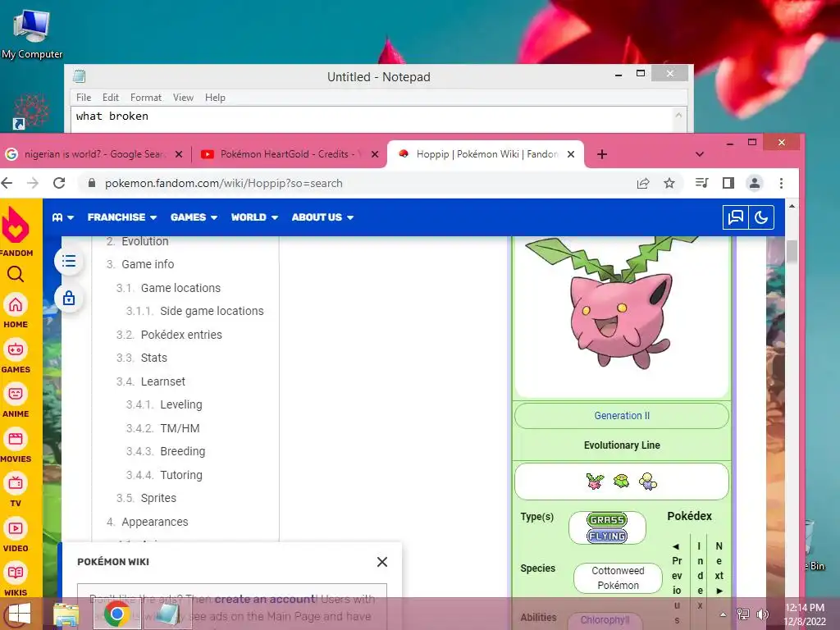
Task: Open Notepad File menu
Action: [x=84, y=98]
